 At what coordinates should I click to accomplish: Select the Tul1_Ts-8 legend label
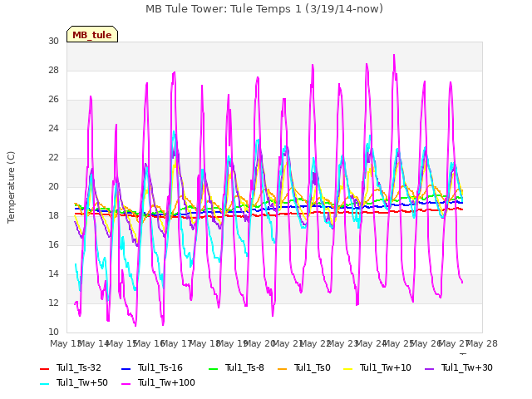click(244, 367)
